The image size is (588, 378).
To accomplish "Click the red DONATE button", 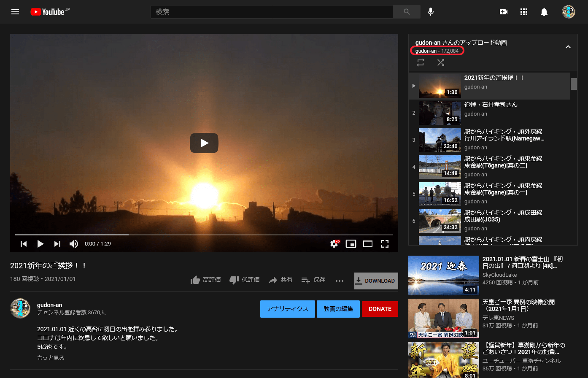I will pyautogui.click(x=380, y=309).
